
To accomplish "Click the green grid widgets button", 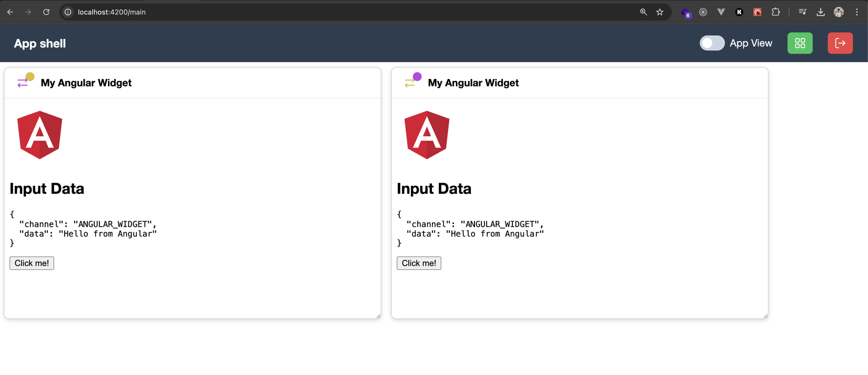I will click(x=800, y=43).
